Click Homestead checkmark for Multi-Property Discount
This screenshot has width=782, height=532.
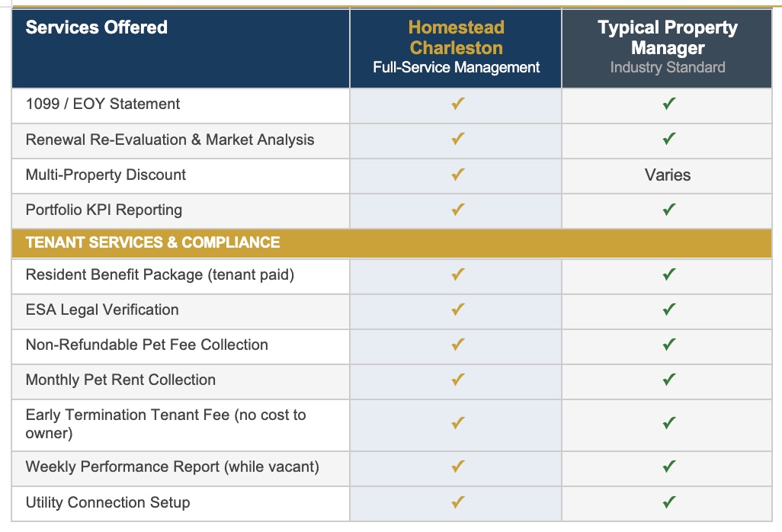(457, 175)
